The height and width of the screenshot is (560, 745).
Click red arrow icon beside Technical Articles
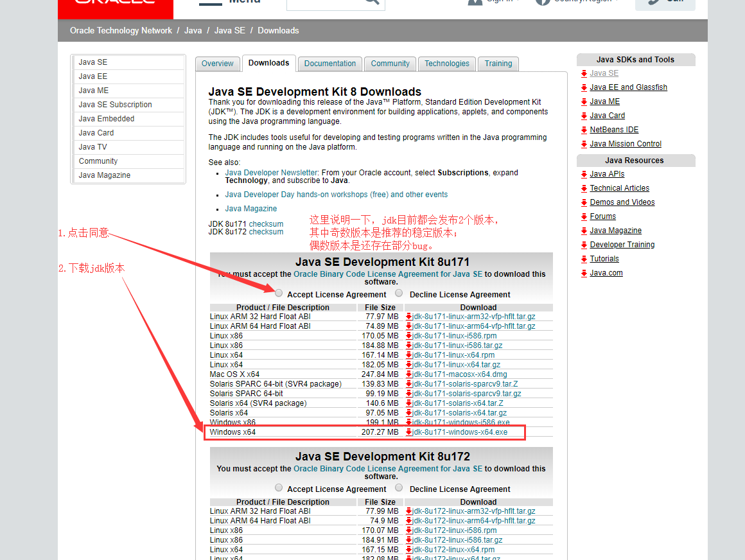pyautogui.click(x=584, y=189)
